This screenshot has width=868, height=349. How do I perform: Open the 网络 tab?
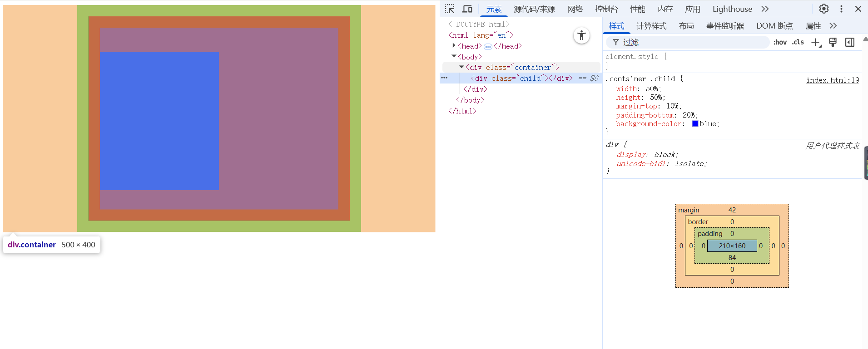[x=575, y=9]
